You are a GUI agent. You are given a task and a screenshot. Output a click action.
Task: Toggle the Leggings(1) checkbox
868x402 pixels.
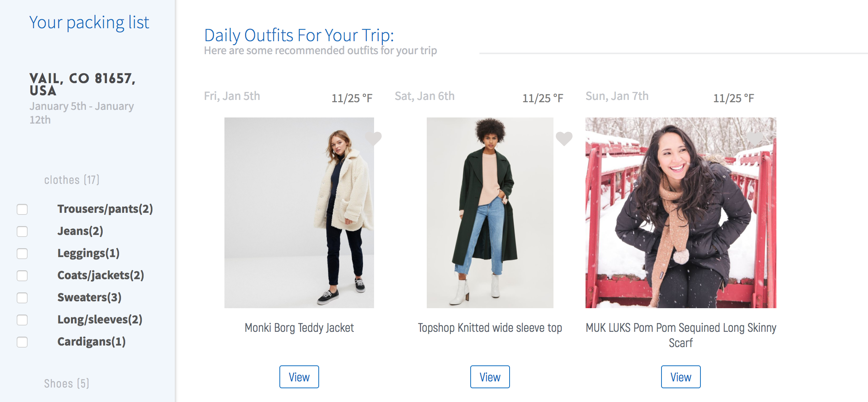click(22, 254)
